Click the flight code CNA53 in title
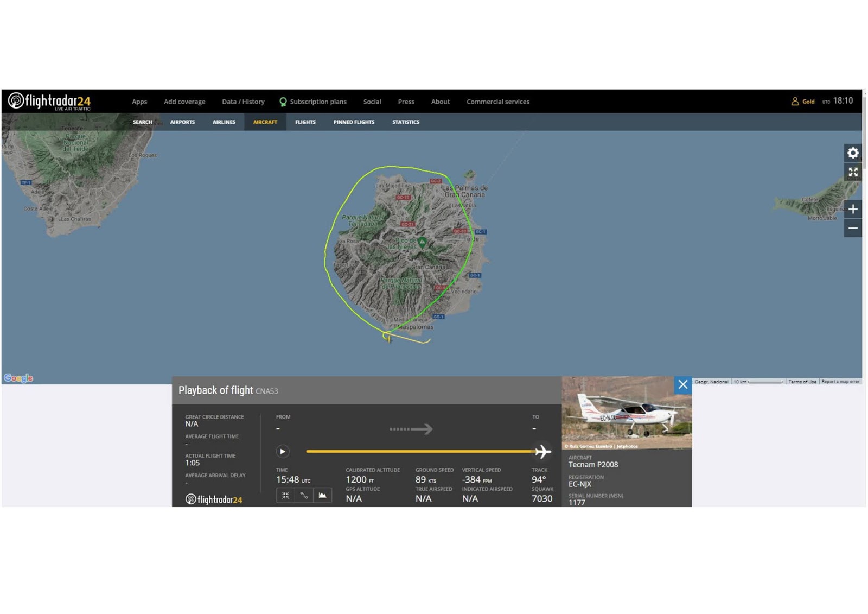This screenshot has width=868, height=614. pos(266,391)
